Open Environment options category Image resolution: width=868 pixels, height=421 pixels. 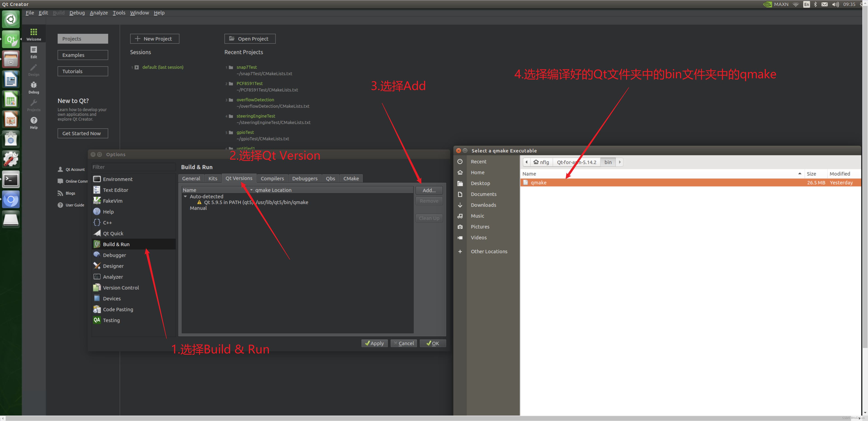[x=133, y=179]
